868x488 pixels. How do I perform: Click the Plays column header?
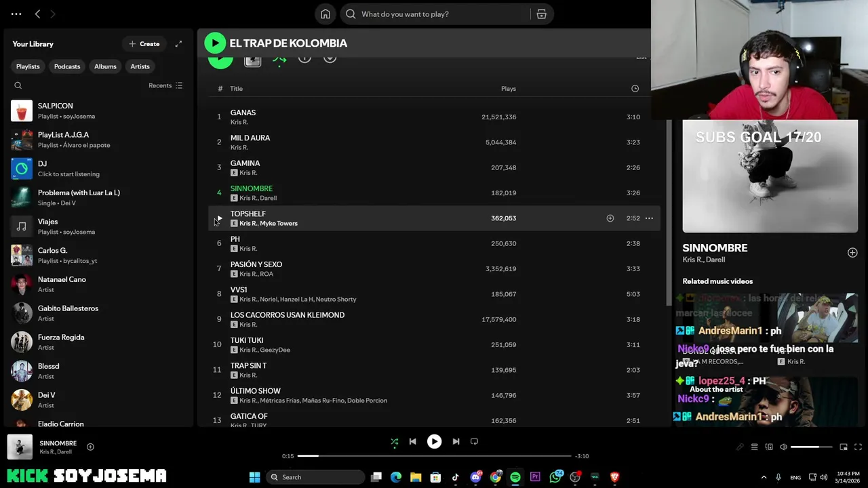click(509, 89)
